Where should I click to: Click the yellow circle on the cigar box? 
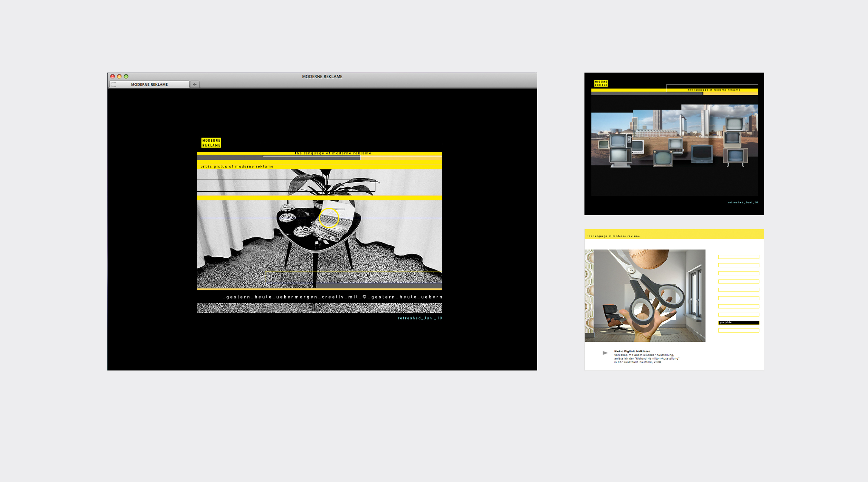click(329, 218)
